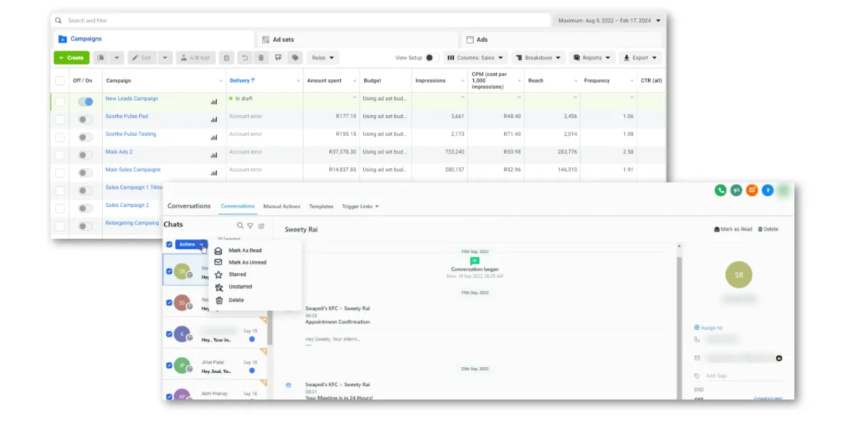Toggle the View Setup switch
868x438 pixels.
[x=432, y=58]
